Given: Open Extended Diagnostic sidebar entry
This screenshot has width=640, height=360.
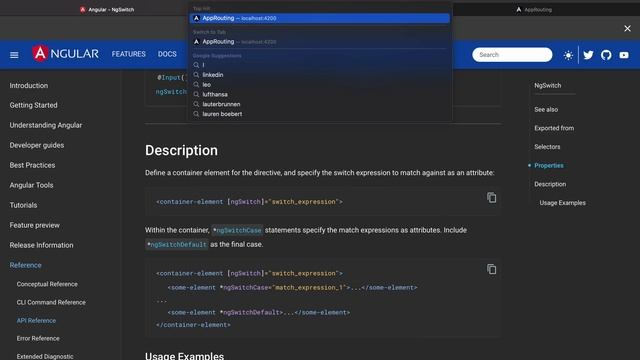Looking at the screenshot, I should 45,356.
